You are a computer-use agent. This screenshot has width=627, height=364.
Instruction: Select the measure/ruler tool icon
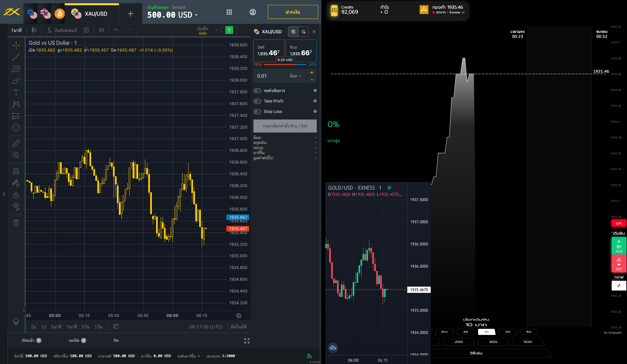pyautogui.click(x=16, y=143)
